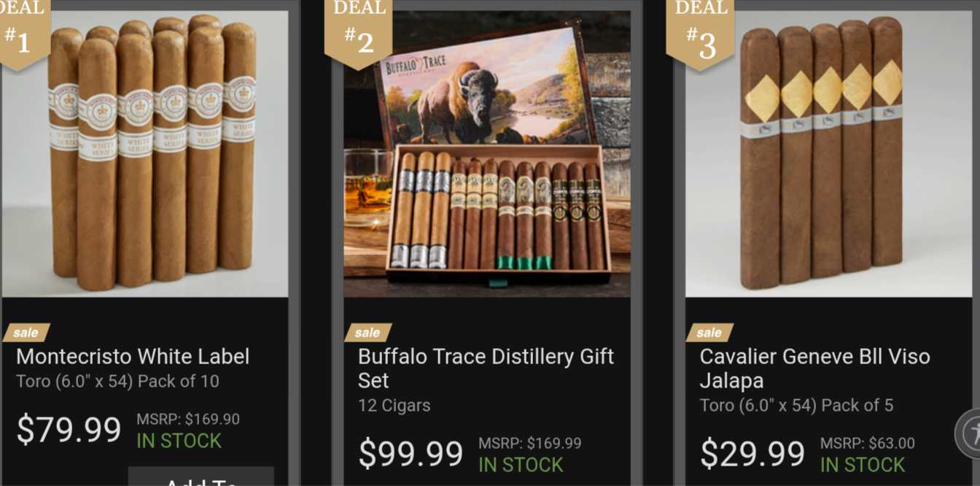Click the $29.99 price for Cavalier Geneve
Image resolution: width=980 pixels, height=486 pixels.
tap(752, 454)
